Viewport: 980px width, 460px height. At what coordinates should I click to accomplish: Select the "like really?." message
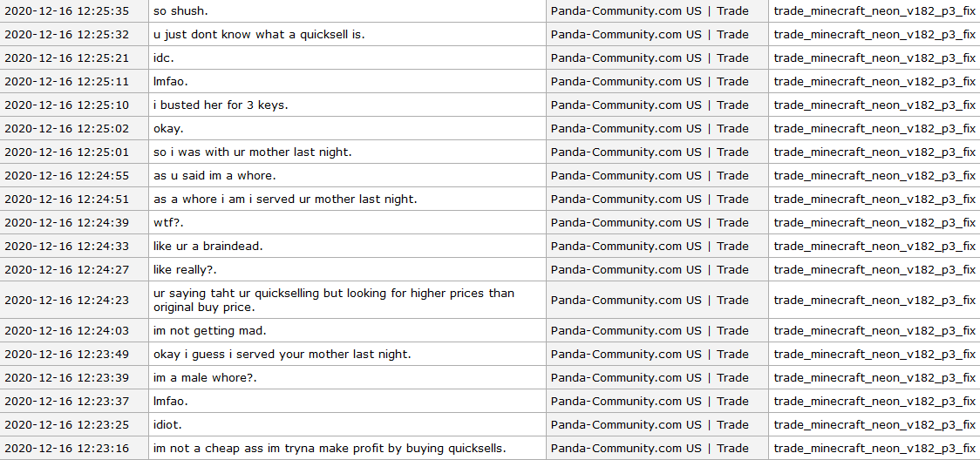185,270
